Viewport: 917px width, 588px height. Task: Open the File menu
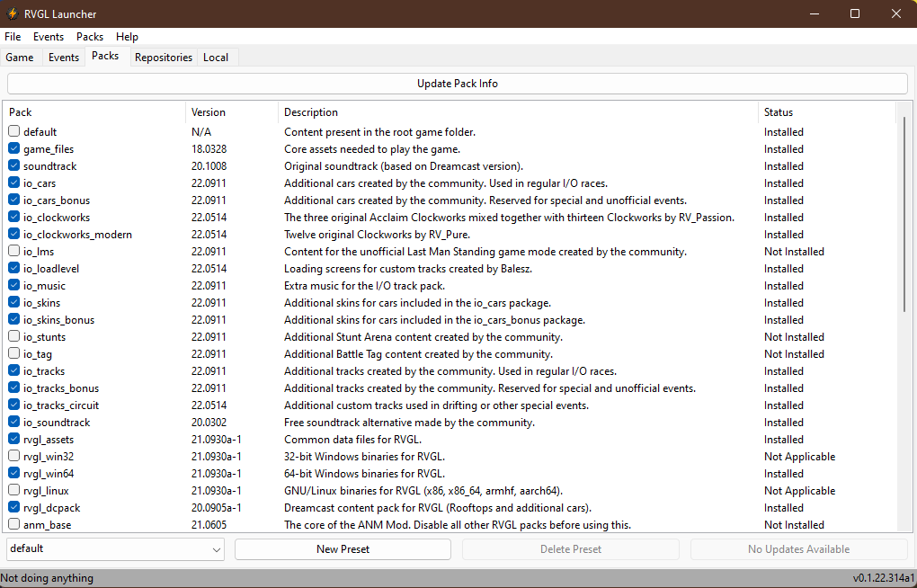[x=12, y=37]
